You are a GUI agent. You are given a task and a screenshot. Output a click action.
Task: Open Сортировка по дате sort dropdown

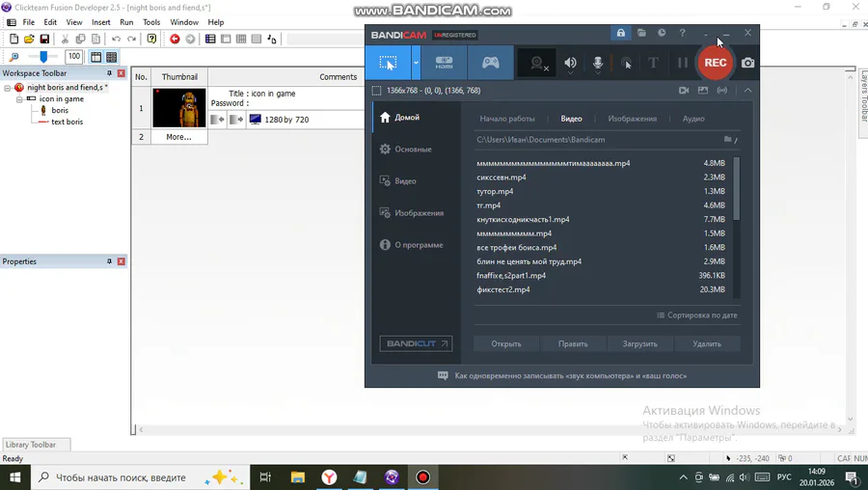pos(697,315)
